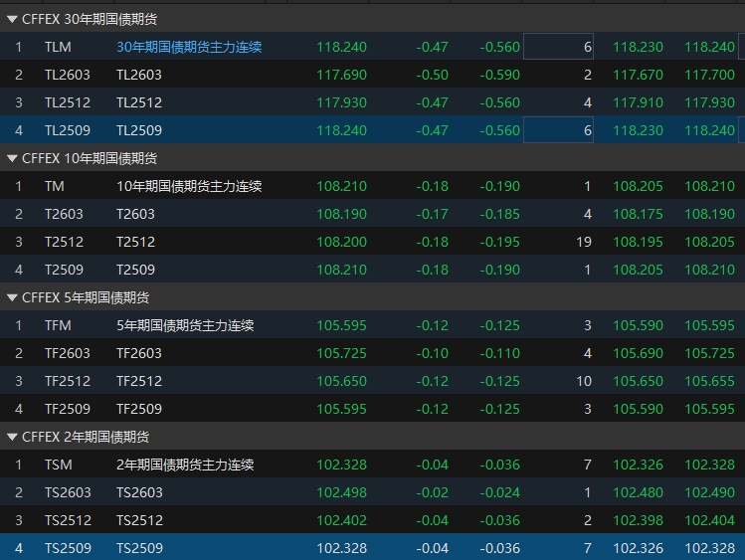Select the TSM contract code
The image size is (745, 560).
tap(59, 465)
